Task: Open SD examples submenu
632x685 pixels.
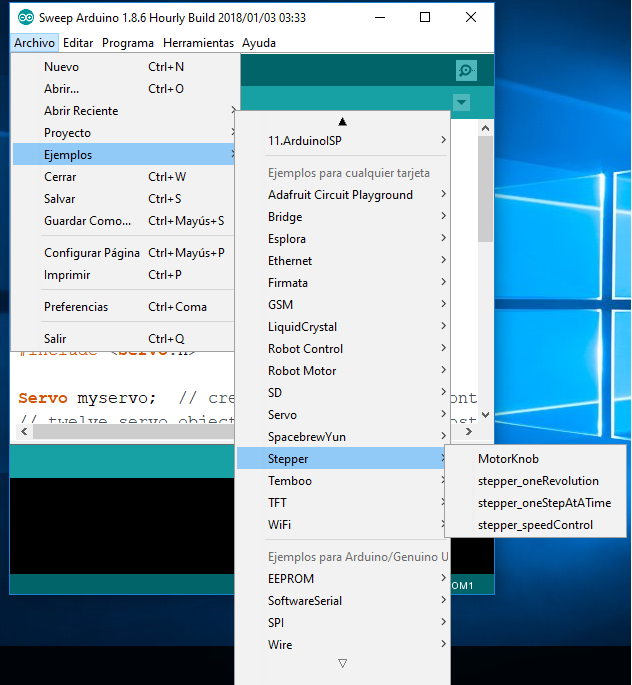Action: coord(343,393)
